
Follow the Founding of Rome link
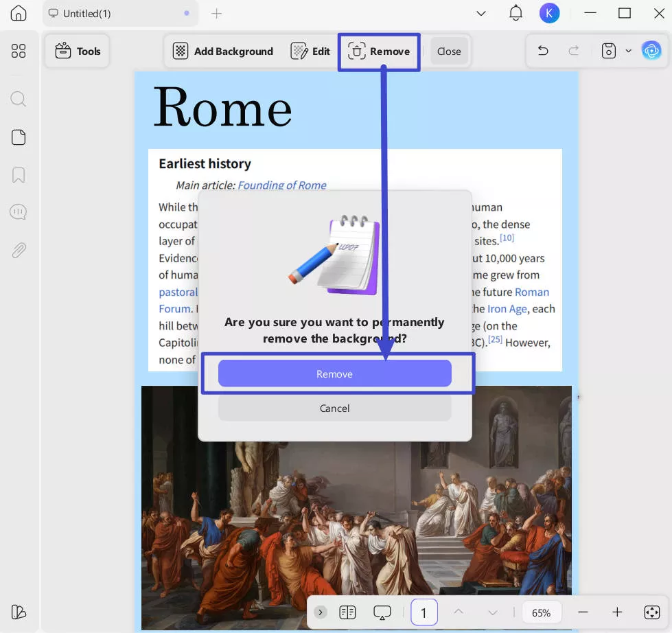click(282, 185)
